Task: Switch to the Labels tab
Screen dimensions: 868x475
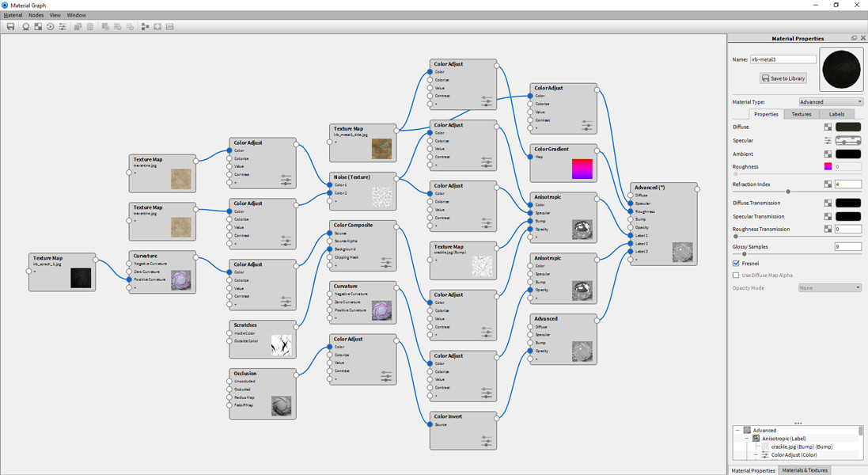Action: [836, 114]
